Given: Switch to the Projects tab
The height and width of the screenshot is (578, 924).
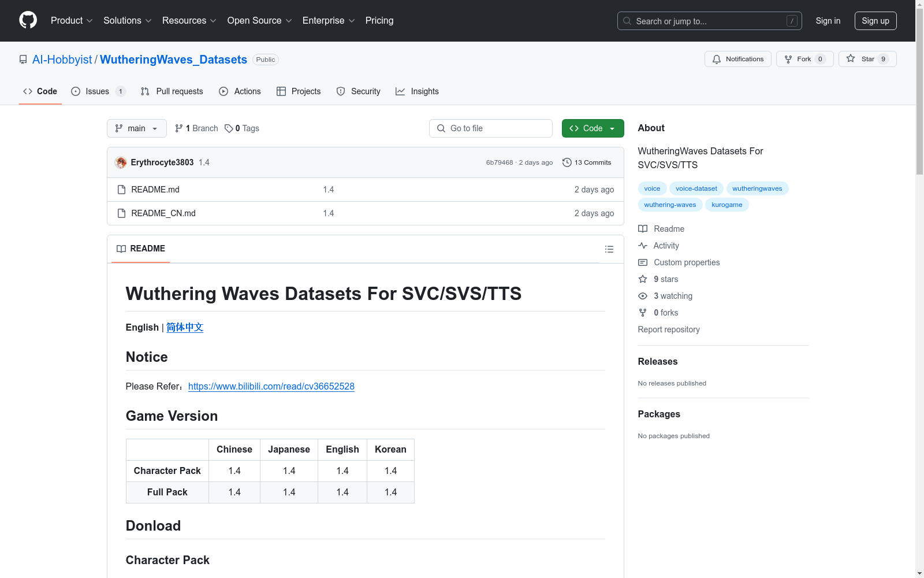Looking at the screenshot, I should 299,91.
